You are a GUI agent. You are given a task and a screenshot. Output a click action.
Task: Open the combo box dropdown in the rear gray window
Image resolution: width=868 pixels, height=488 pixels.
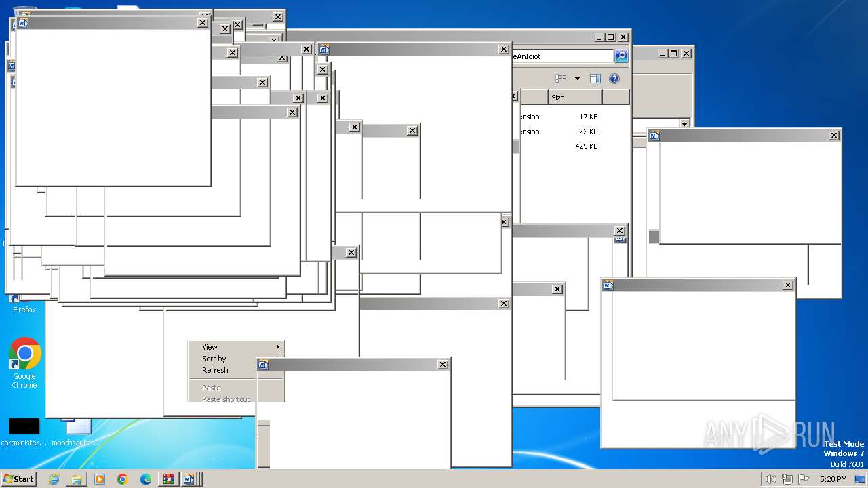[x=685, y=124]
